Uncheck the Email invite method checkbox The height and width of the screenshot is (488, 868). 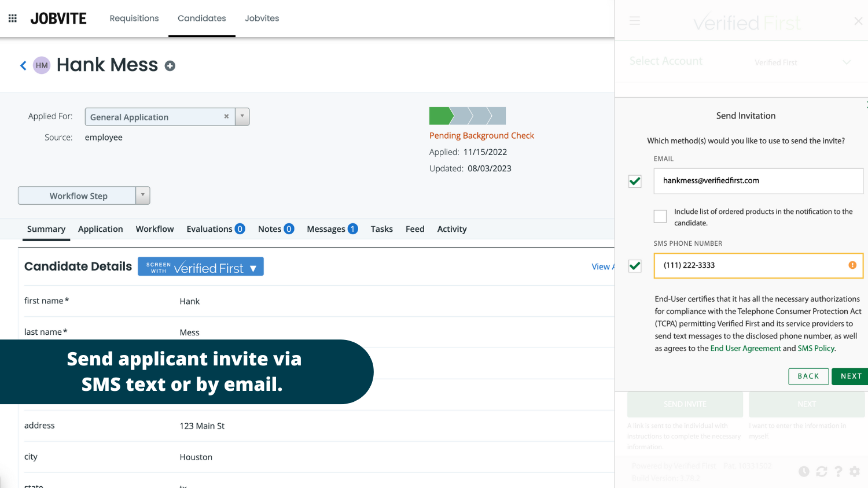pyautogui.click(x=635, y=182)
